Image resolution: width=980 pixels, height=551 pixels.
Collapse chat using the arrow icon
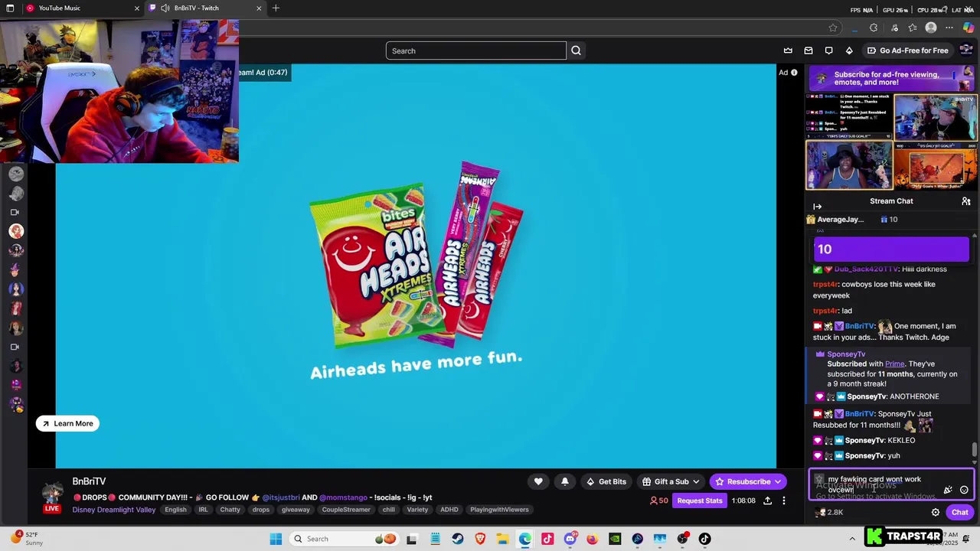pos(817,207)
